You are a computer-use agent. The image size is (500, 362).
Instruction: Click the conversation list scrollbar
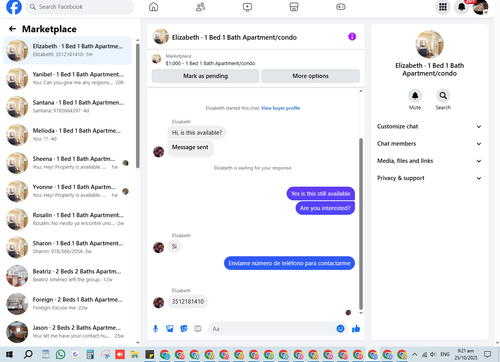[138, 106]
